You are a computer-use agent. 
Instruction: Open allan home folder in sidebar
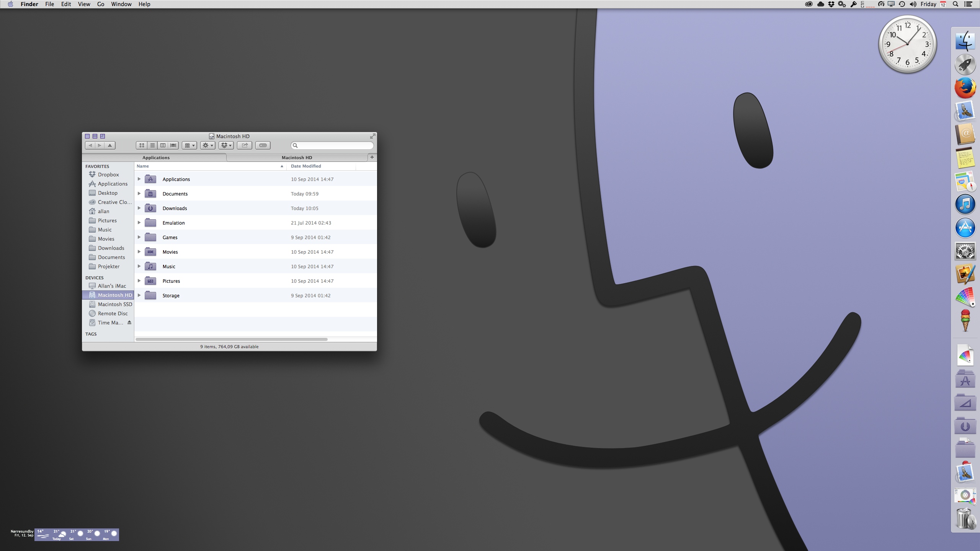click(108, 211)
